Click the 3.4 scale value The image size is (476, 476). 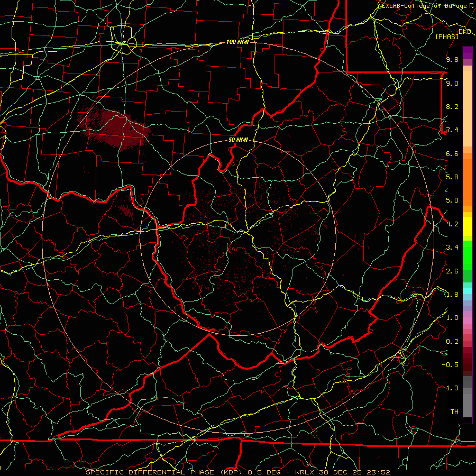pos(452,248)
